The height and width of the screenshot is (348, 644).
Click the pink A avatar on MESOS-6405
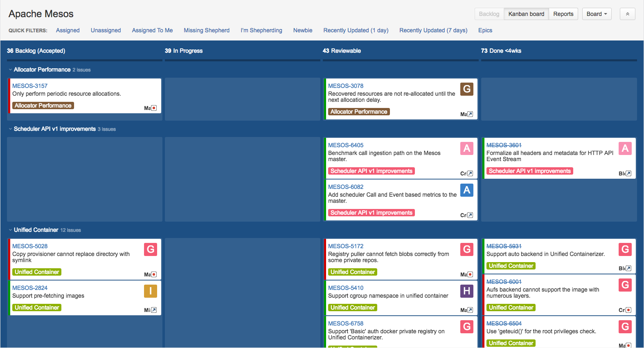(x=467, y=148)
